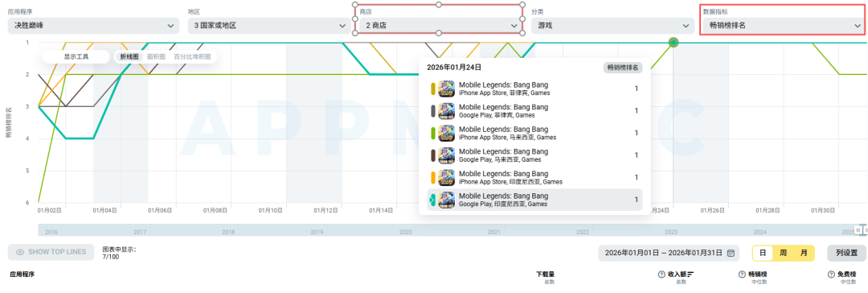868x293 pixels.
Task: Open the 数据指标 dropdown showing 畅销榜排名
Action: point(783,26)
